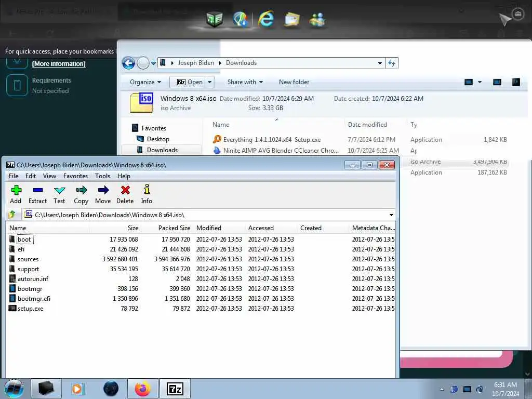This screenshot has height=399, width=532.
Task: Select the autorun.inf file in 7-Zip
Action: tap(33, 279)
